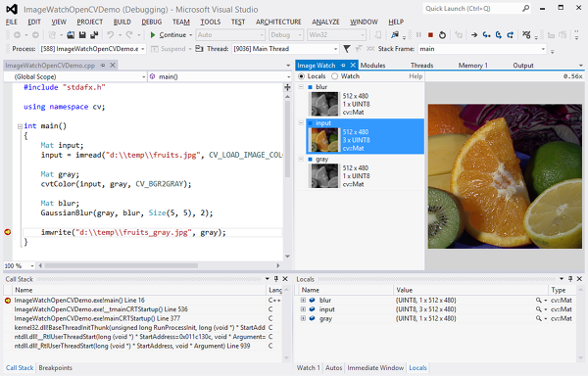The height and width of the screenshot is (376, 588).
Task: Click the green Continue play icon
Action: [x=153, y=35]
